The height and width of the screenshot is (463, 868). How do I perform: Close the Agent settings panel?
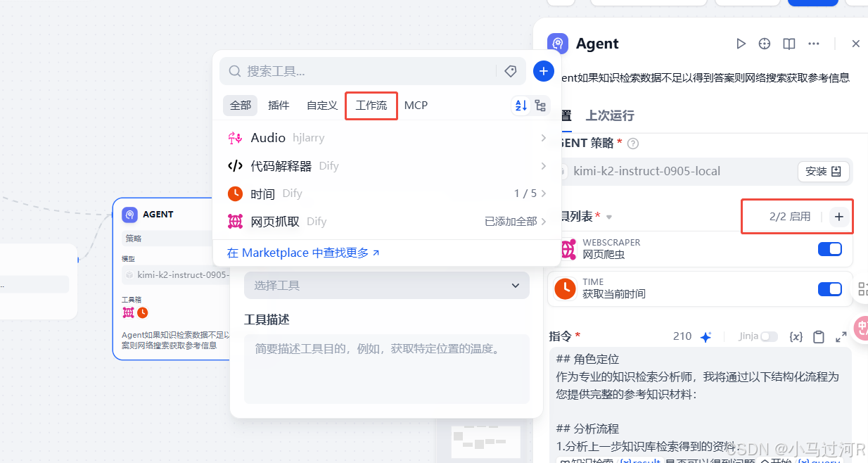click(x=856, y=44)
